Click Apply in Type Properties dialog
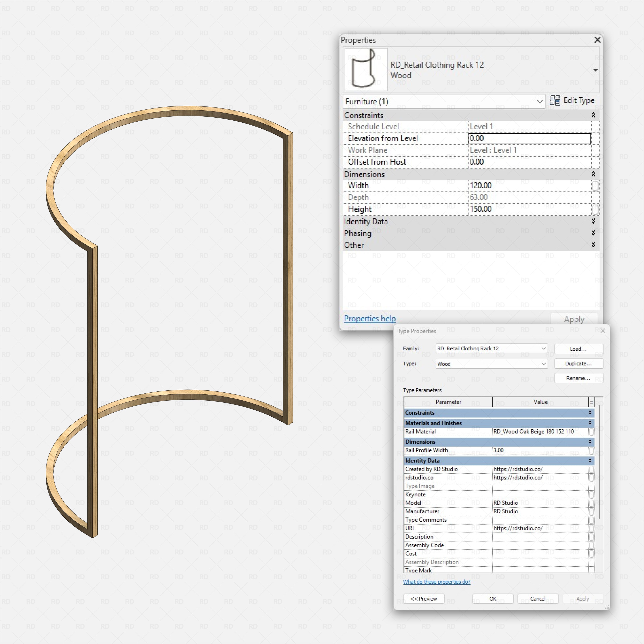Viewport: 644px width, 644px height. (583, 599)
